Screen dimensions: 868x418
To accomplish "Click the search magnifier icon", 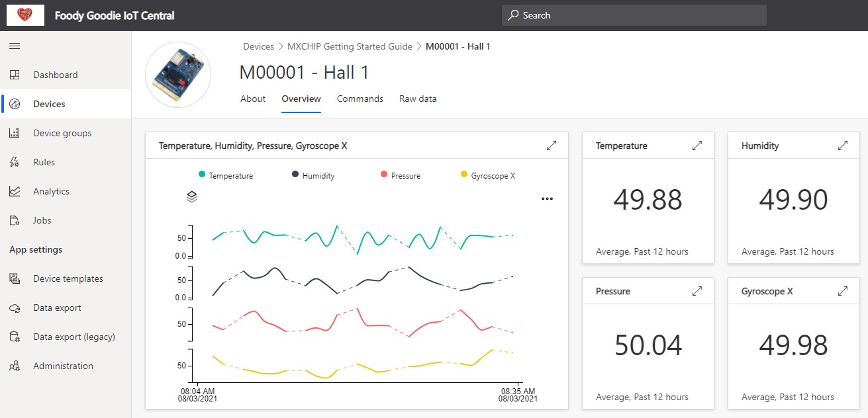I will (513, 15).
